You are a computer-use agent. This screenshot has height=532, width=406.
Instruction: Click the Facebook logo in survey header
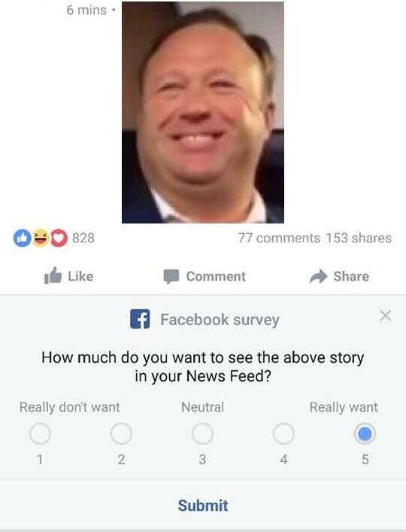[x=140, y=319]
